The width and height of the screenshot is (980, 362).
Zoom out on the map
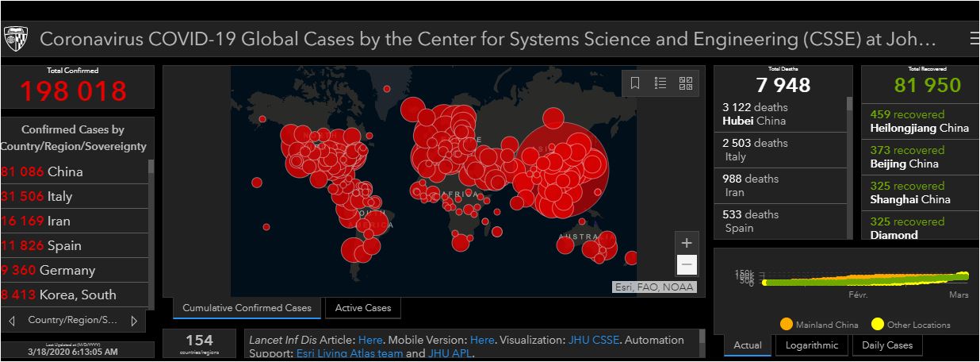[x=687, y=265]
